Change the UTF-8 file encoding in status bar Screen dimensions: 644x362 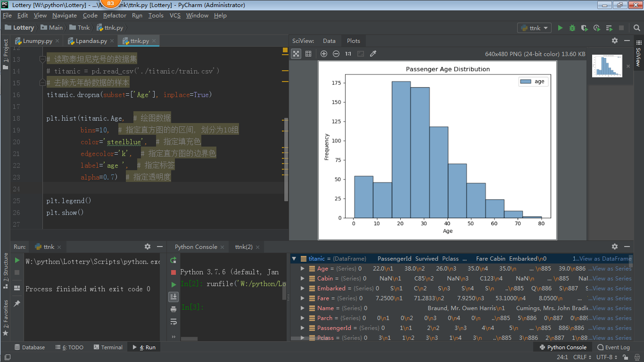607,357
